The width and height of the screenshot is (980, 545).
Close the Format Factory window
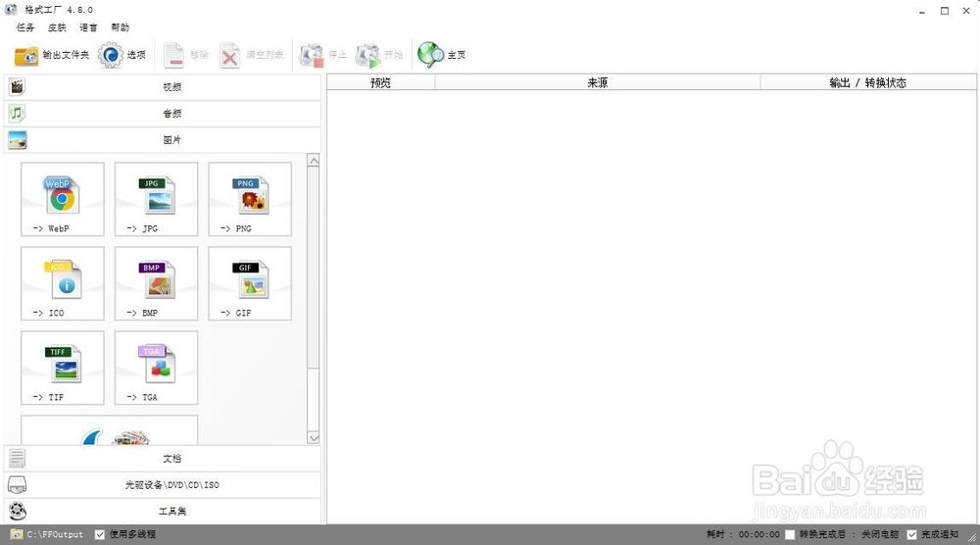[966, 11]
